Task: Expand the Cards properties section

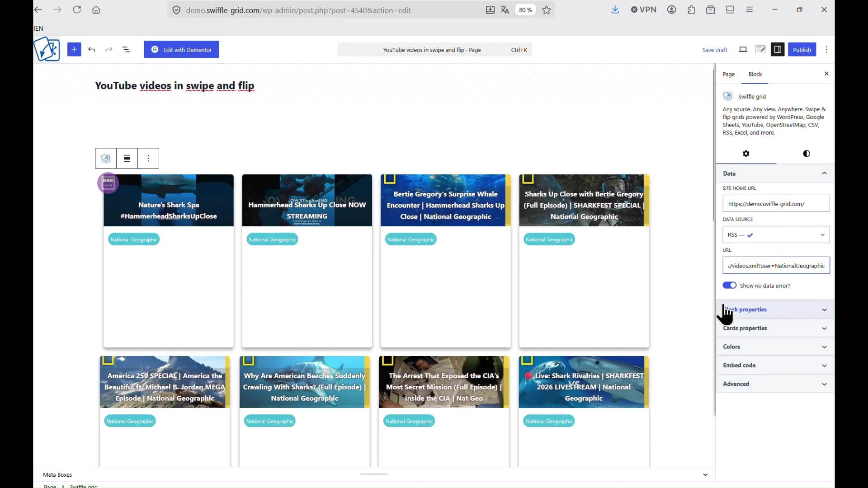Action: 776,328
